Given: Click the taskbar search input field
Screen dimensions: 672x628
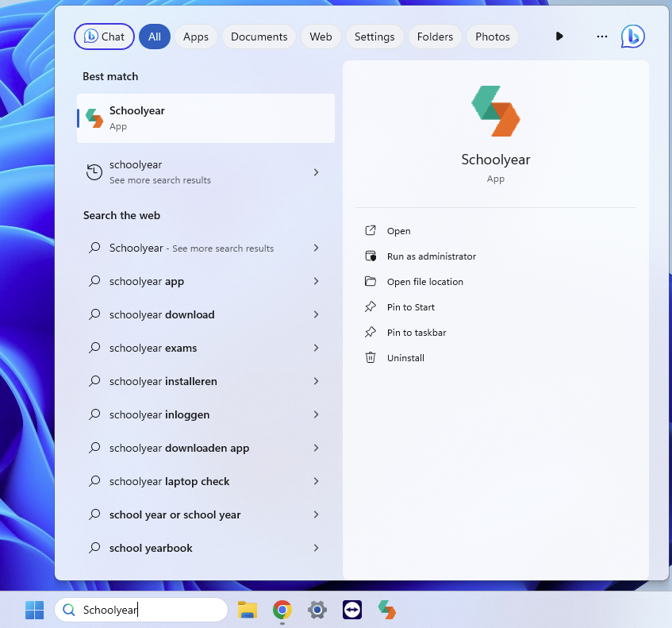Looking at the screenshot, I should click(x=151, y=610).
